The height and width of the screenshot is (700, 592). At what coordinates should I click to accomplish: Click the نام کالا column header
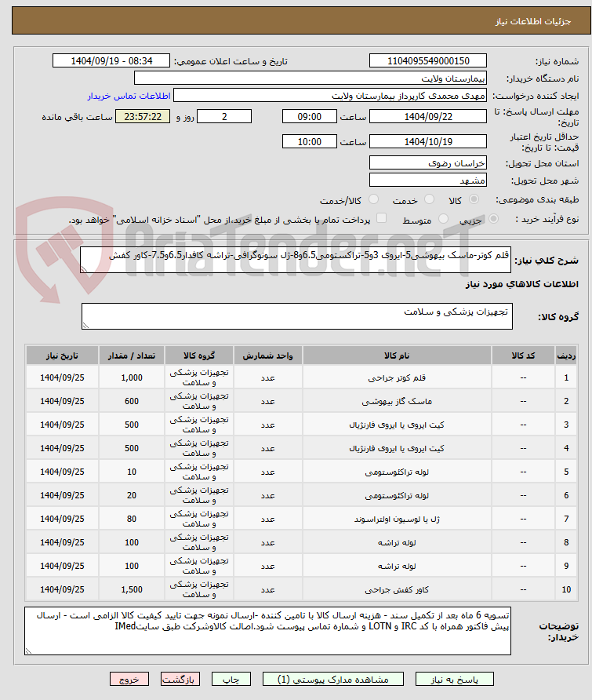coord(397,355)
